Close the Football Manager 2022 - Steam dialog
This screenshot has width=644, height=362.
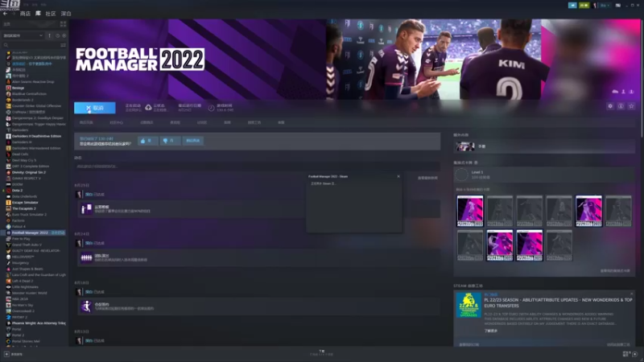point(398,176)
